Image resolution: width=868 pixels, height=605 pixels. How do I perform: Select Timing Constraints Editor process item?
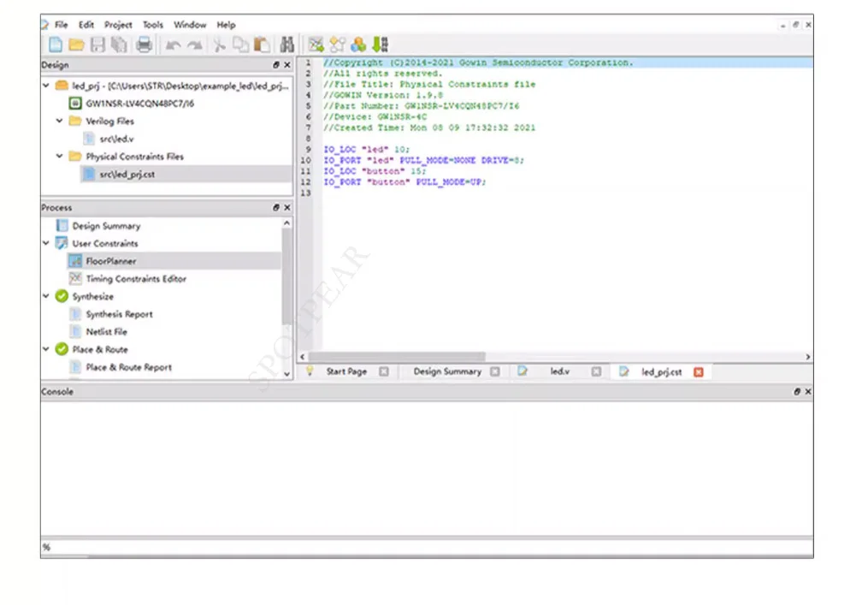pos(136,279)
